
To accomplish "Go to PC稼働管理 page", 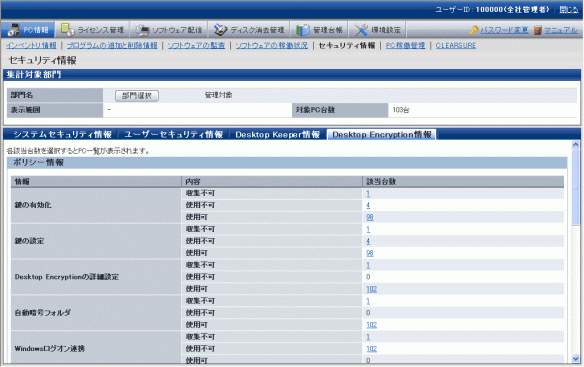I will (405, 45).
